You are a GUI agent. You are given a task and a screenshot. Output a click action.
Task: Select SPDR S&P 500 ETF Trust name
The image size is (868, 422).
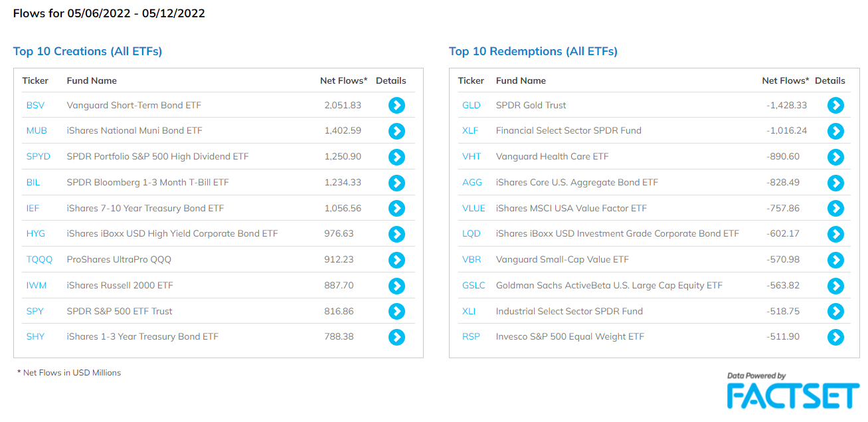(x=120, y=311)
